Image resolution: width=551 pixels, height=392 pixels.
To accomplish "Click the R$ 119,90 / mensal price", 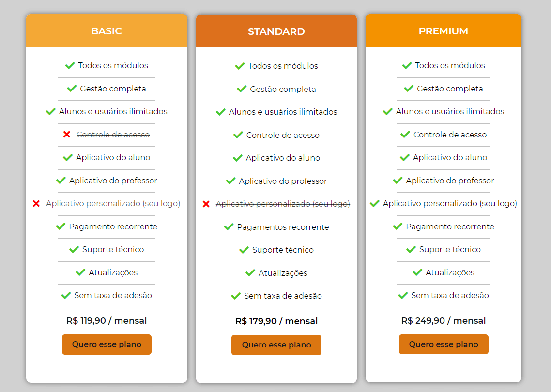I will tap(107, 321).
